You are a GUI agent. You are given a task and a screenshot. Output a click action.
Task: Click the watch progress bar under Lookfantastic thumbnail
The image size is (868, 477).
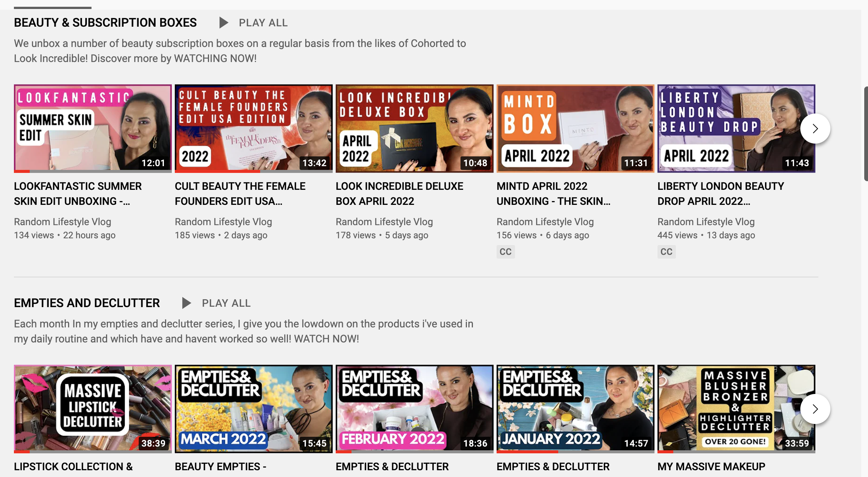(x=93, y=171)
